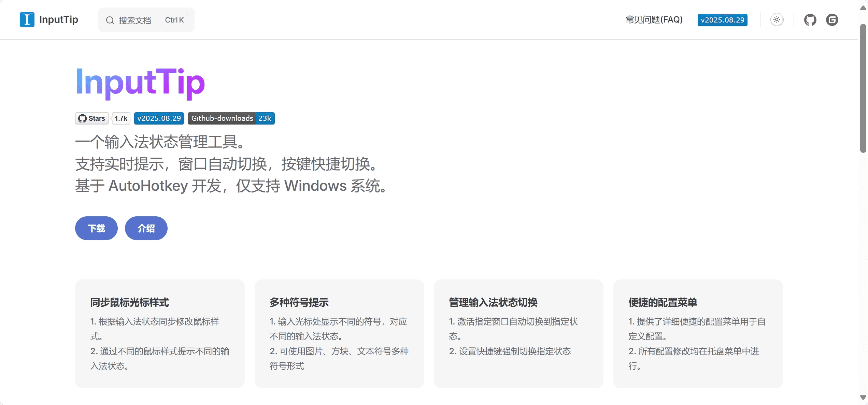Click text 输入光标处显示不同的符号
Screen dimensions: 868x405
pyautogui.click(x=329, y=322)
